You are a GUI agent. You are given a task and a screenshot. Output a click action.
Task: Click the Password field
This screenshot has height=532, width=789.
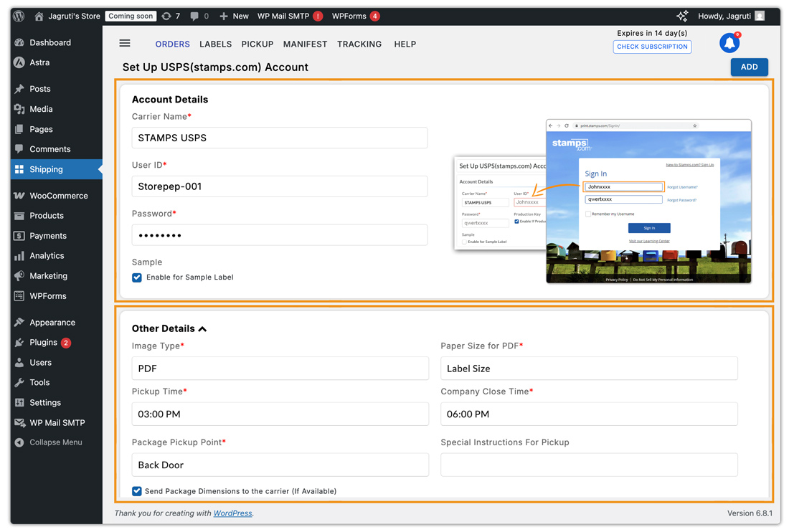(280, 235)
